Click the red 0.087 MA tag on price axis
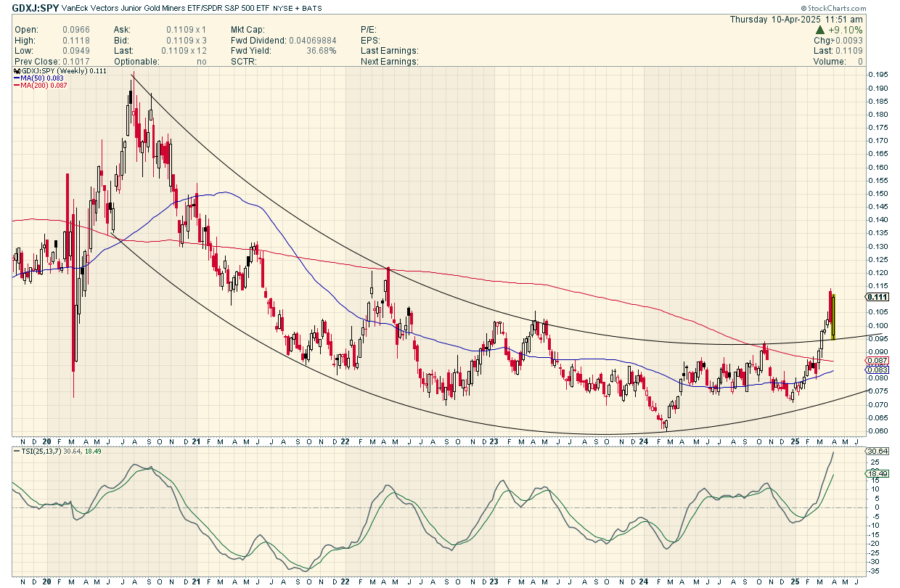 [877, 361]
